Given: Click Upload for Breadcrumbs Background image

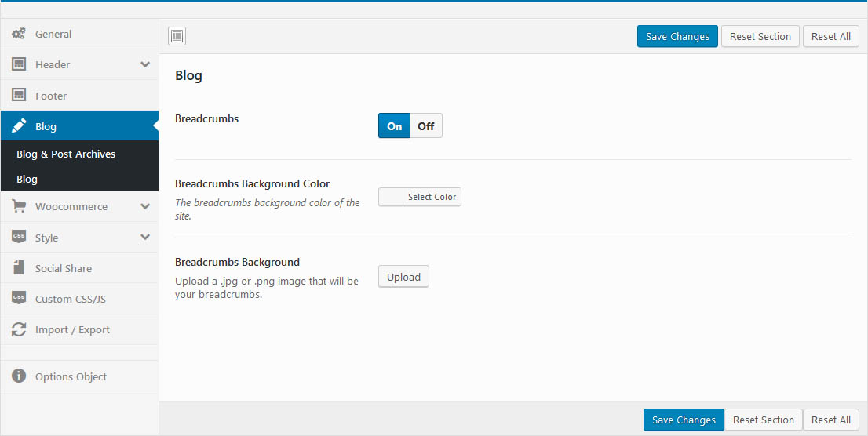Looking at the screenshot, I should [x=403, y=277].
